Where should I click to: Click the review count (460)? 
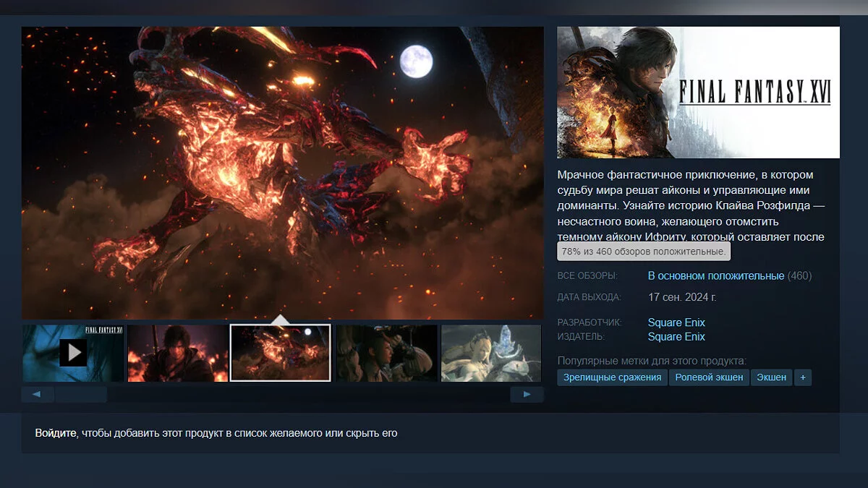point(799,275)
